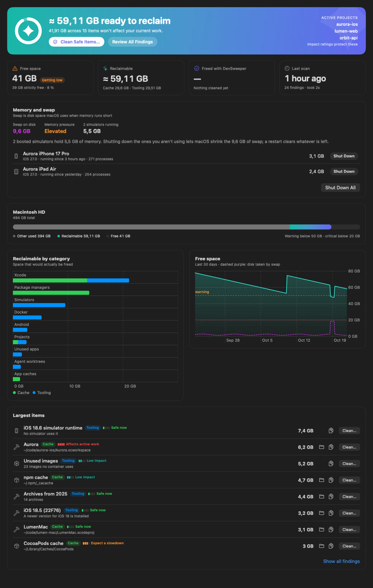This screenshot has height=588, width=373.
Task: Click the 1 hour ago last scan value
Action: [x=305, y=78]
